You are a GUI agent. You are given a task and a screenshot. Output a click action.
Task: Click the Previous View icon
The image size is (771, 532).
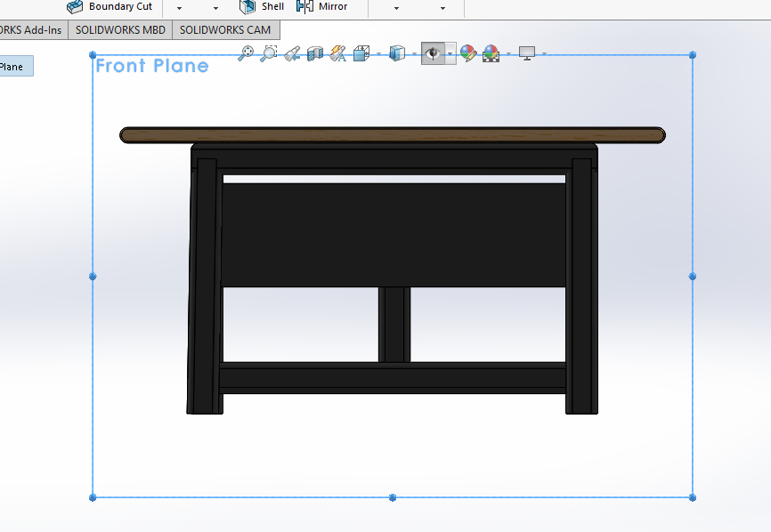[291, 53]
